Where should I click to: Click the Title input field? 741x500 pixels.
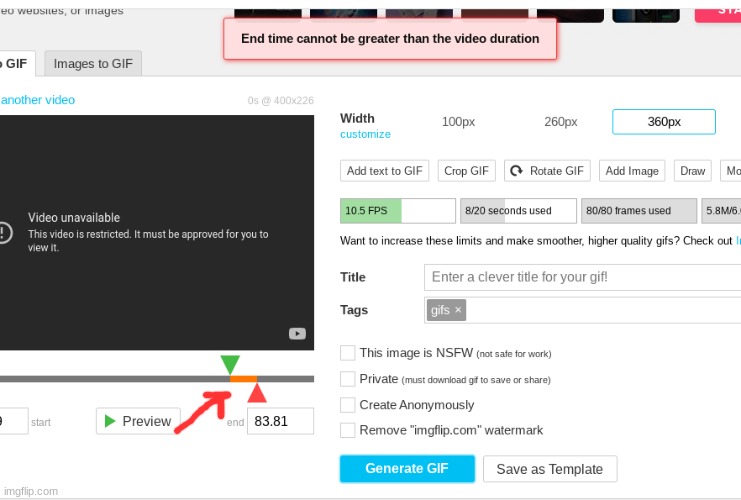click(x=580, y=277)
